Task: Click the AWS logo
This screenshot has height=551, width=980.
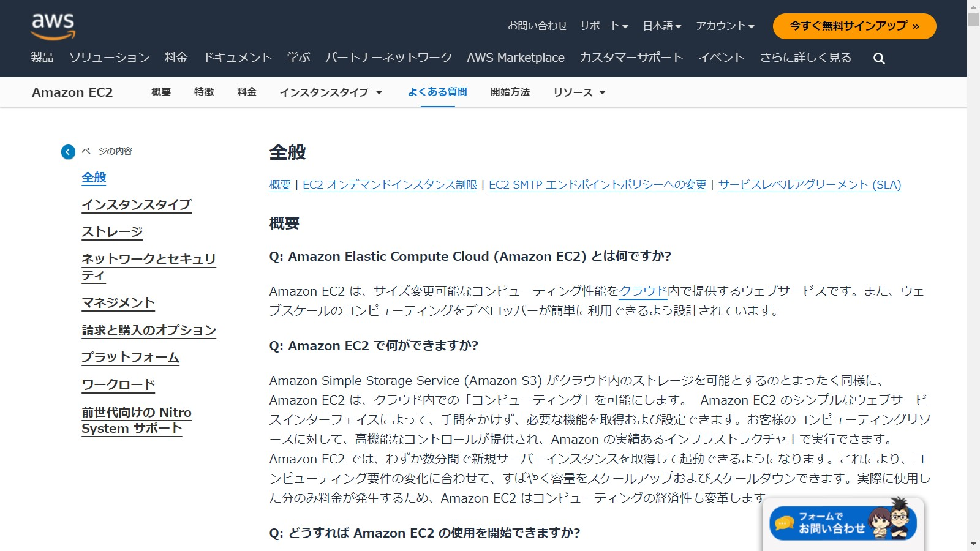Action: click(x=53, y=26)
